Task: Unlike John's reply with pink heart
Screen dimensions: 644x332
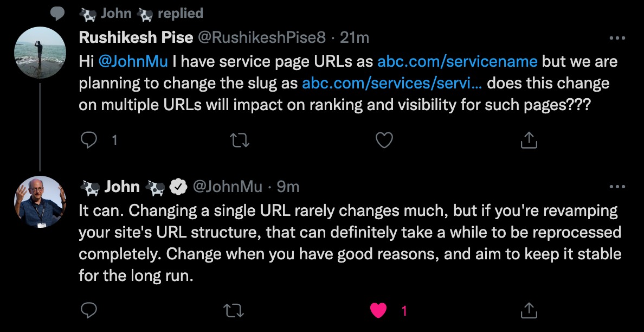Action: click(x=378, y=311)
